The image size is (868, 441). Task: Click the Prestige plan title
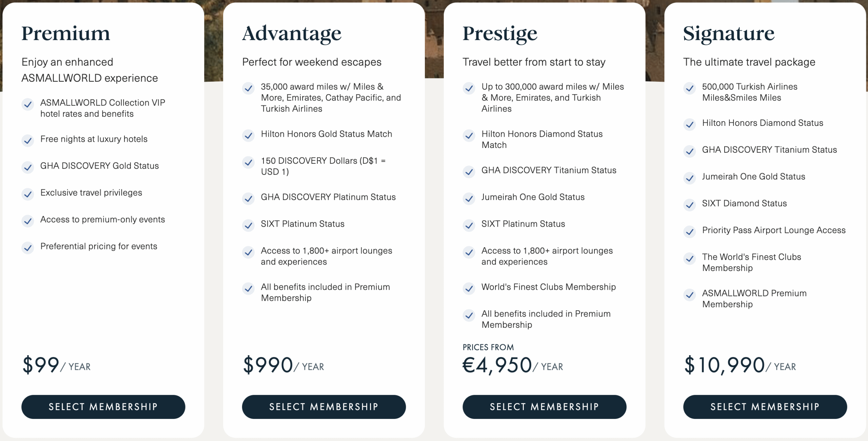click(x=500, y=33)
